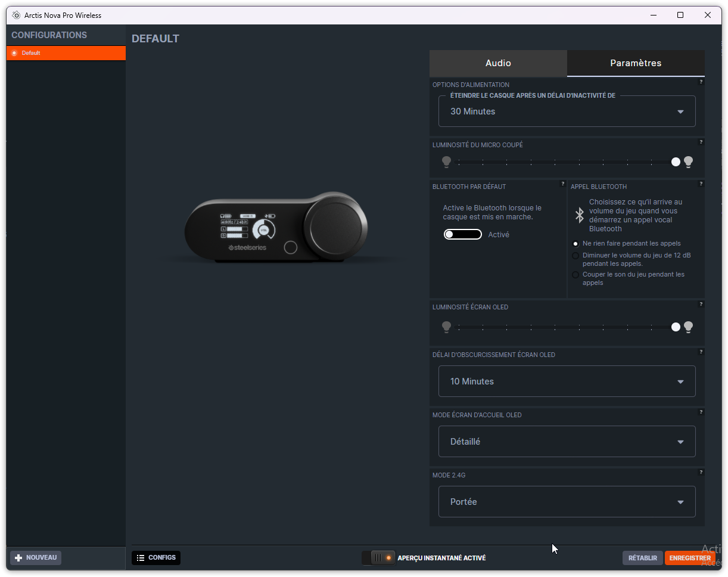This screenshot has width=728, height=577.
Task: Open the headset inactivity timeout dropdown (30 Minutes)
Action: pyautogui.click(x=567, y=111)
